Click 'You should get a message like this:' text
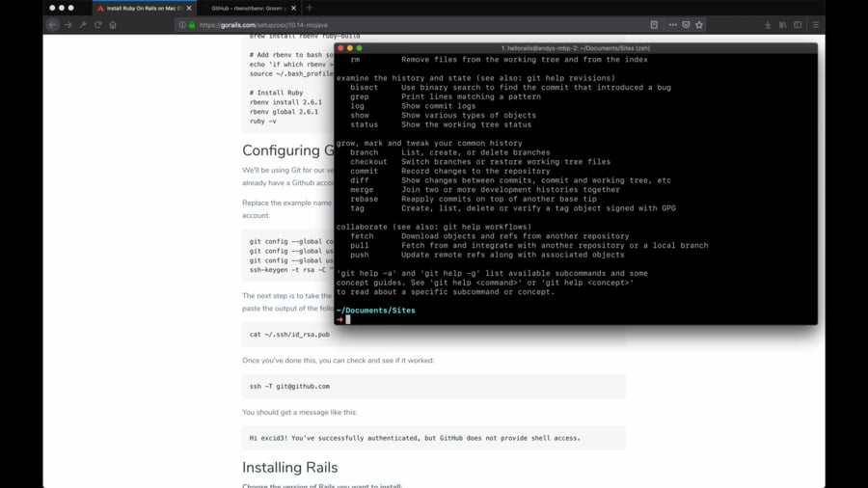 300,412
